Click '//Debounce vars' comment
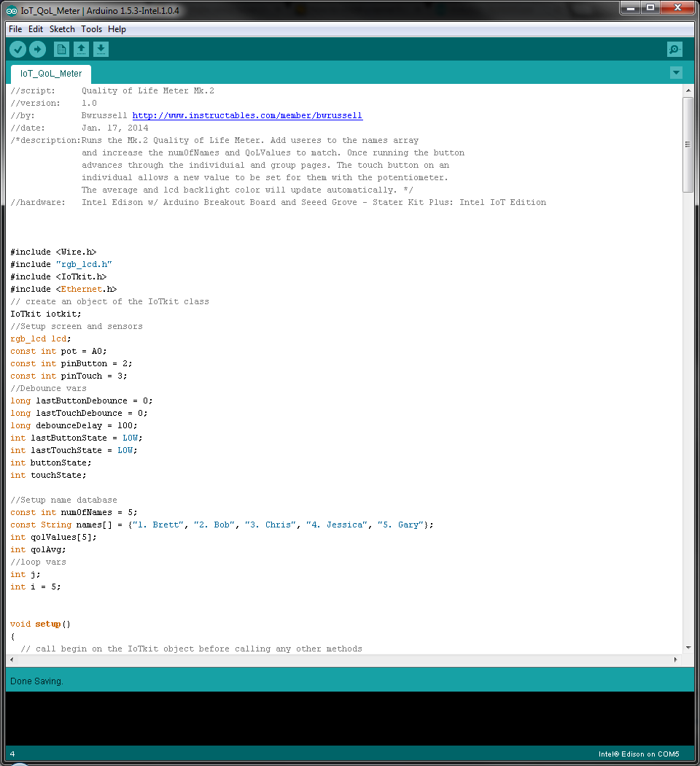Screen dimensions: 700x766 (48, 388)
